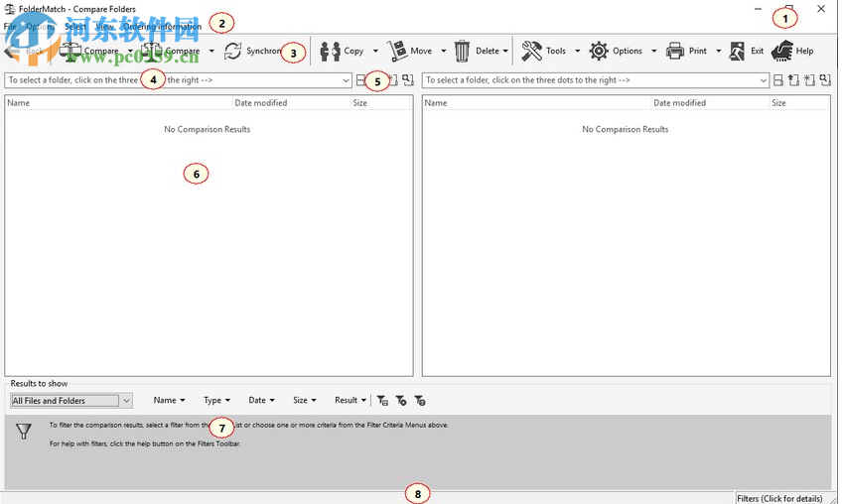This screenshot has height=504, width=842.
Task: Click right pane 'No Comparison Results' text
Action: pyautogui.click(x=626, y=129)
